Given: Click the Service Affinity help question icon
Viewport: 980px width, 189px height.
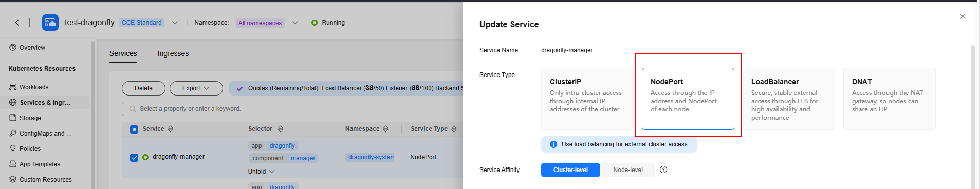Looking at the screenshot, I should pos(663,169).
